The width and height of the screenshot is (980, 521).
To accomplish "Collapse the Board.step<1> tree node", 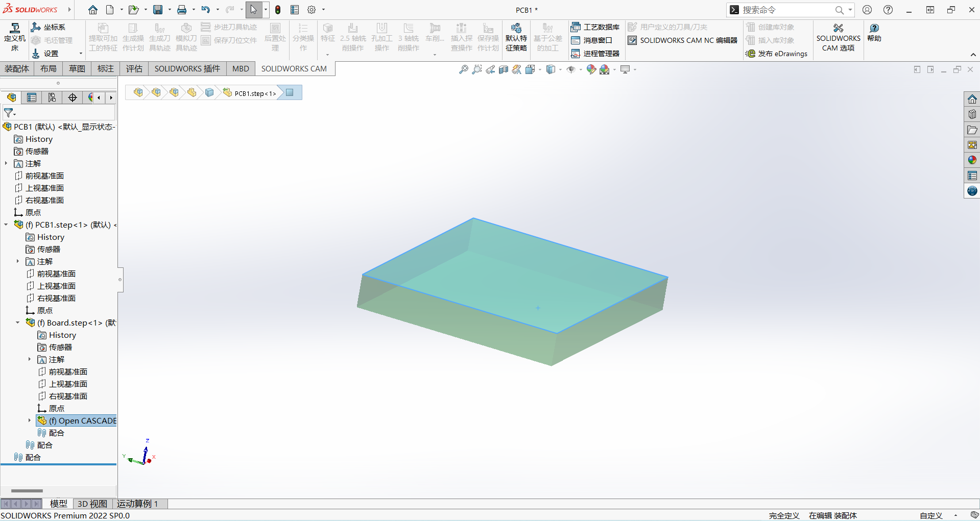I will 18,322.
